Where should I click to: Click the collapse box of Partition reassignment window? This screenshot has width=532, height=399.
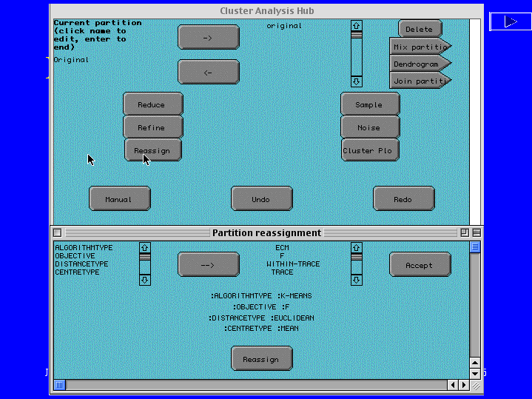point(477,232)
